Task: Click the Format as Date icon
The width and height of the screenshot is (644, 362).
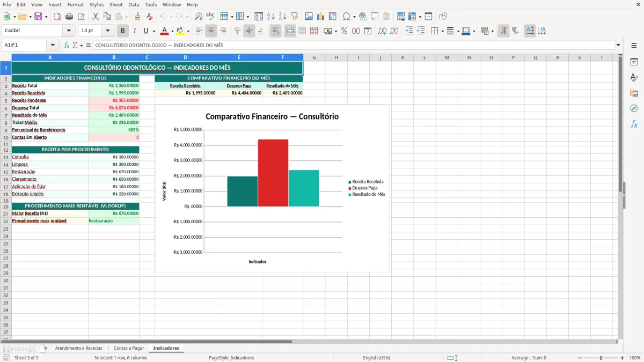Action: coord(368,31)
